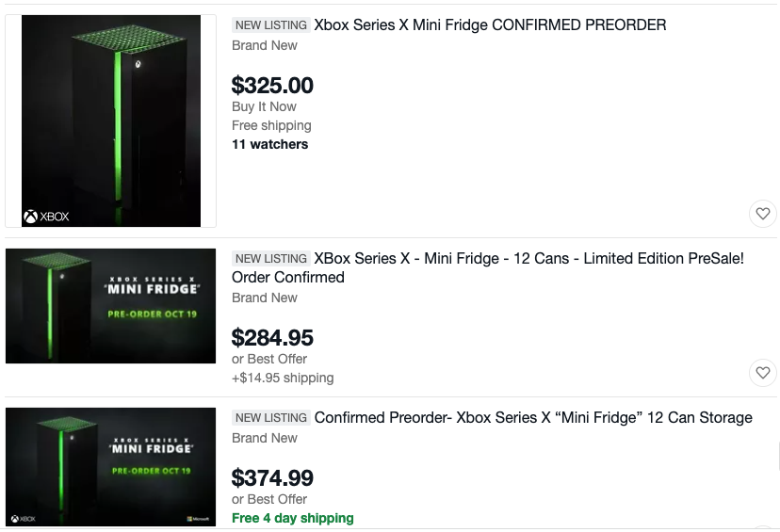Click the Xbox logo in the $374.99 listing image
The image size is (780, 532).
(24, 519)
